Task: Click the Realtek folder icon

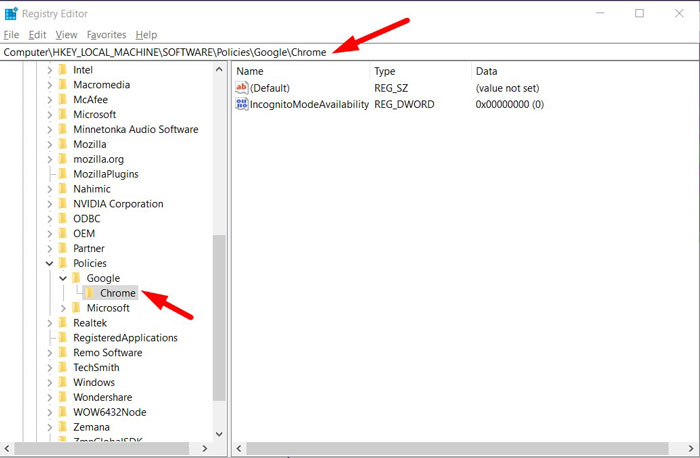Action: click(63, 323)
